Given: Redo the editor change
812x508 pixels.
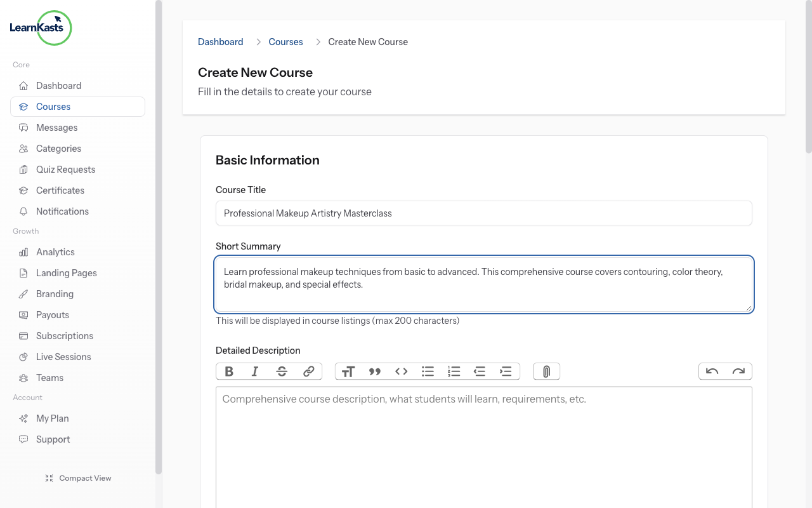Looking at the screenshot, I should pos(738,371).
